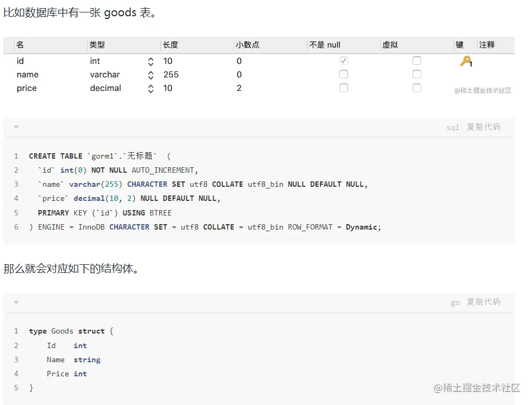Open the type stepper next to int

(x=150, y=61)
